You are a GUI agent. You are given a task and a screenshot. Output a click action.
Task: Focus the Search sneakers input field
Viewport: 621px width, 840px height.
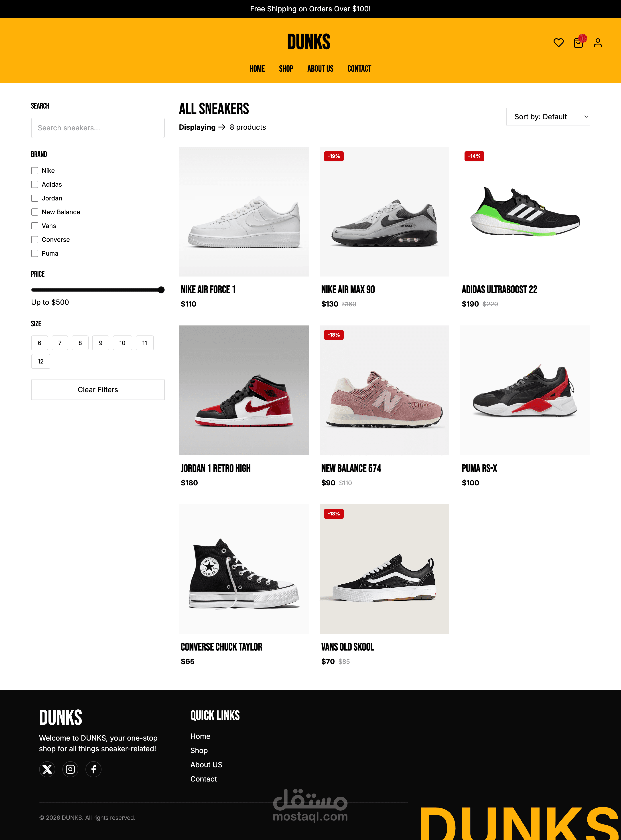pos(98,128)
